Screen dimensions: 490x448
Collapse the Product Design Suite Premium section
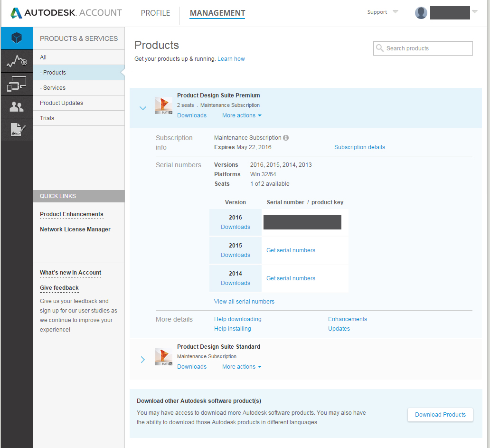tap(142, 108)
